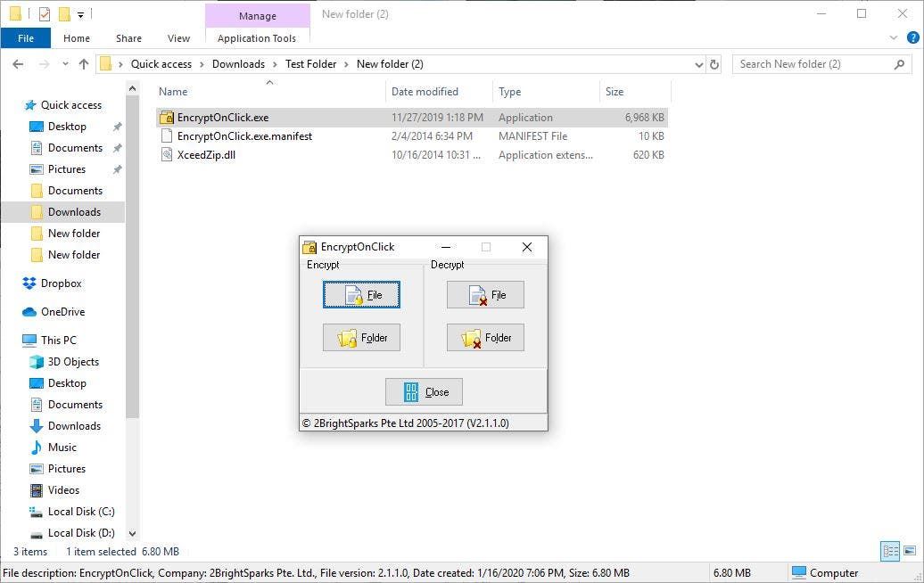This screenshot has width=924, height=583.
Task: Open Dropbox in navigation pane
Action: pos(61,283)
